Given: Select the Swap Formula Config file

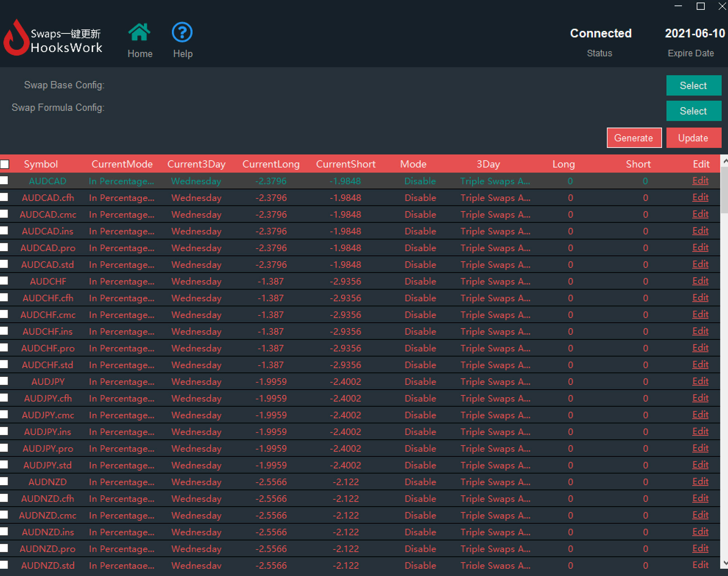Looking at the screenshot, I should (693, 111).
